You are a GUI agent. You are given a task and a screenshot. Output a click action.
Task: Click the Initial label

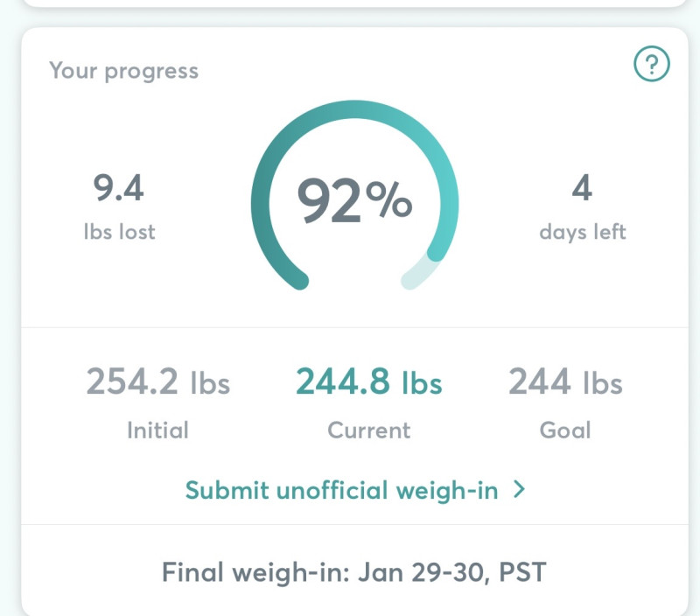[x=157, y=430]
